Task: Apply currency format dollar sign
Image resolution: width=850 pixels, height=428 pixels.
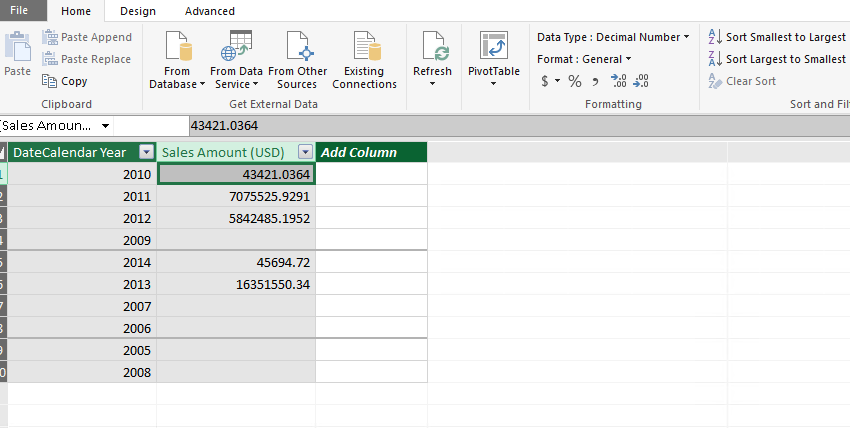Action: click(x=545, y=81)
